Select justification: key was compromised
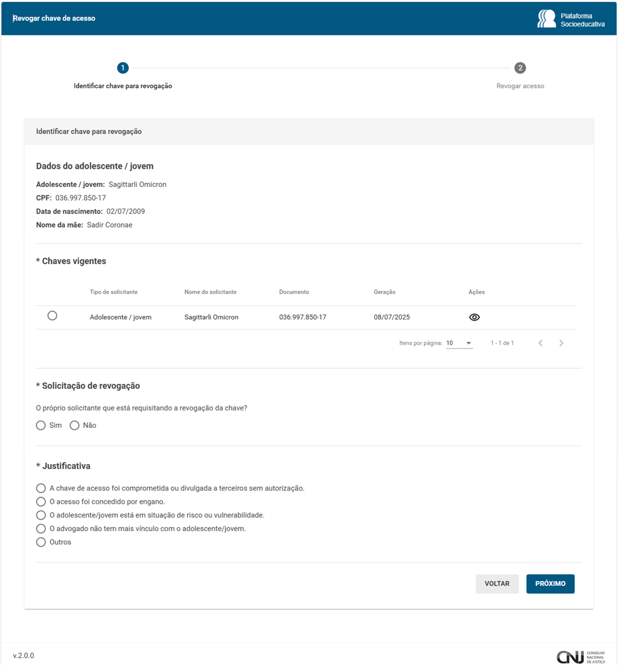The height and width of the screenshot is (672, 620). click(41, 488)
